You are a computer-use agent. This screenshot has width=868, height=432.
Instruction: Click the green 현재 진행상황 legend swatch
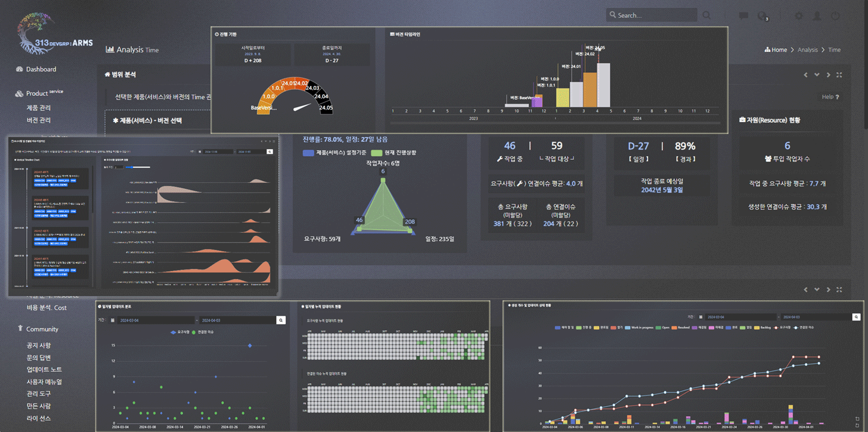[x=376, y=153]
